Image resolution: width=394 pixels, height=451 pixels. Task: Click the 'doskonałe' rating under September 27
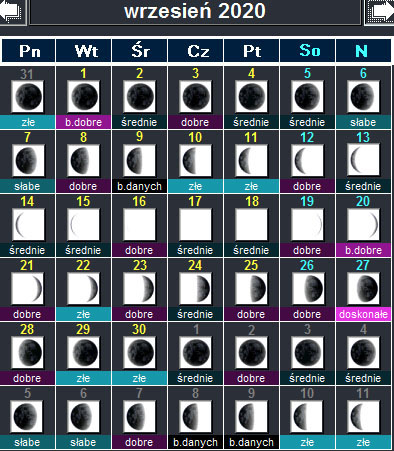point(363,314)
